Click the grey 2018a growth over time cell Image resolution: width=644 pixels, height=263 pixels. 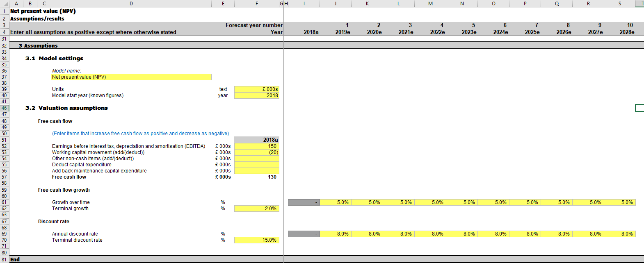304,202
